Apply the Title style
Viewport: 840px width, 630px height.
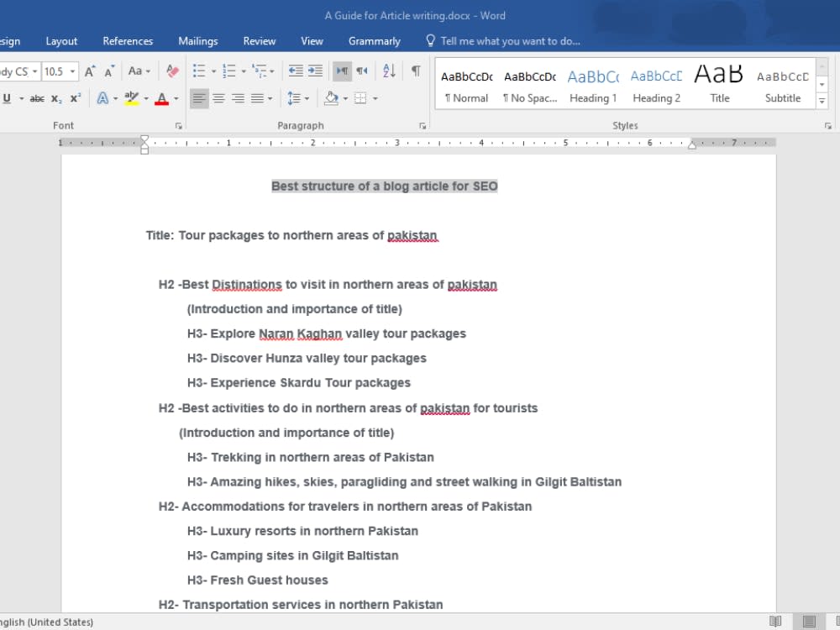tap(720, 85)
